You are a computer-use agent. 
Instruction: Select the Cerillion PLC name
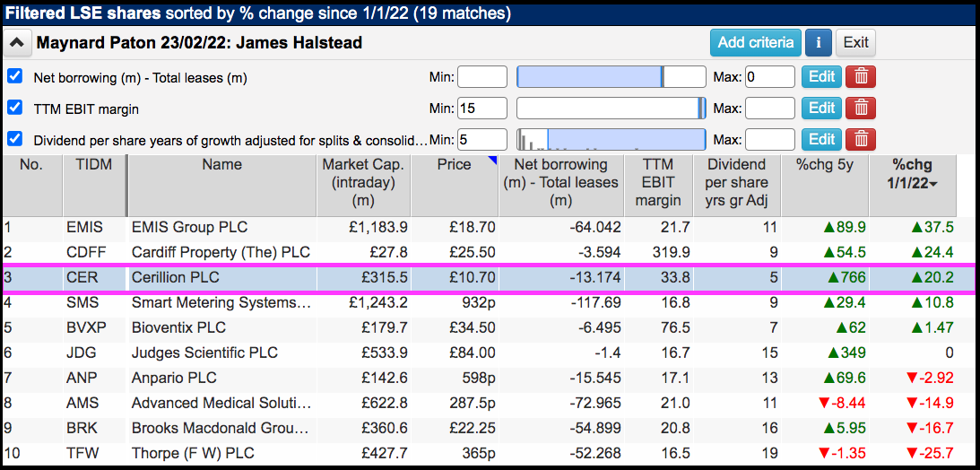(x=176, y=277)
